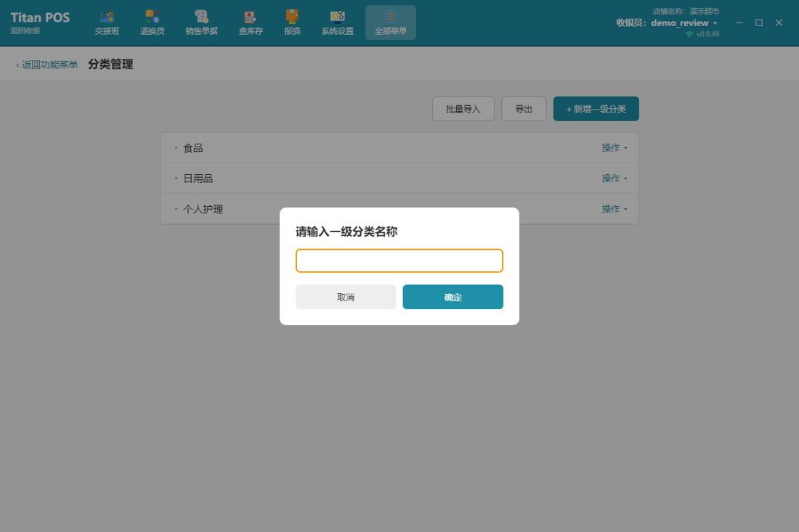Image resolution: width=799 pixels, height=532 pixels.
Task: Click 确定 to confirm the category
Action: [x=453, y=297]
